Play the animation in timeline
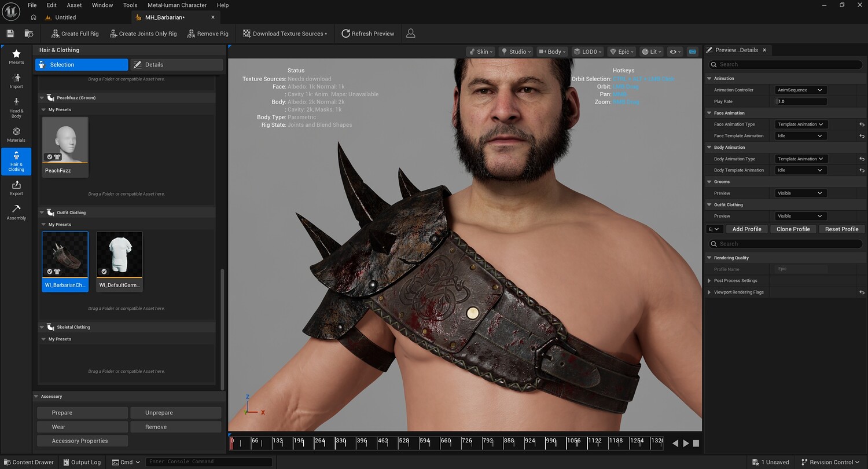The width and height of the screenshot is (868, 469). (686, 444)
